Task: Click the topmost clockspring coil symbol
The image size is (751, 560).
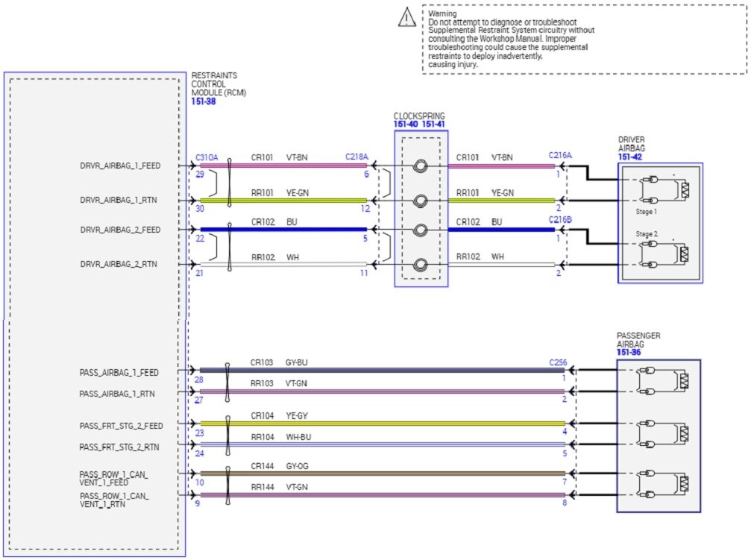Action: [421, 166]
